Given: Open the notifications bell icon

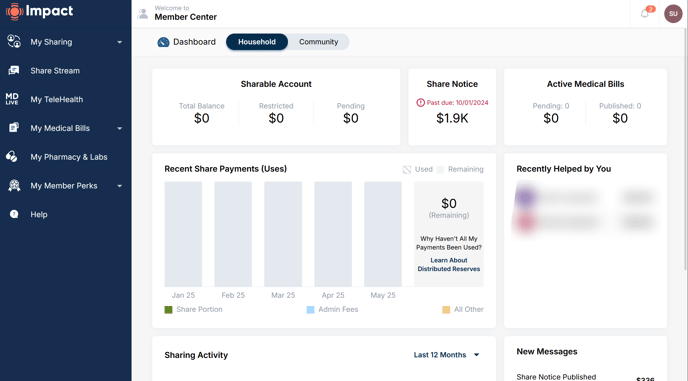Looking at the screenshot, I should (645, 14).
